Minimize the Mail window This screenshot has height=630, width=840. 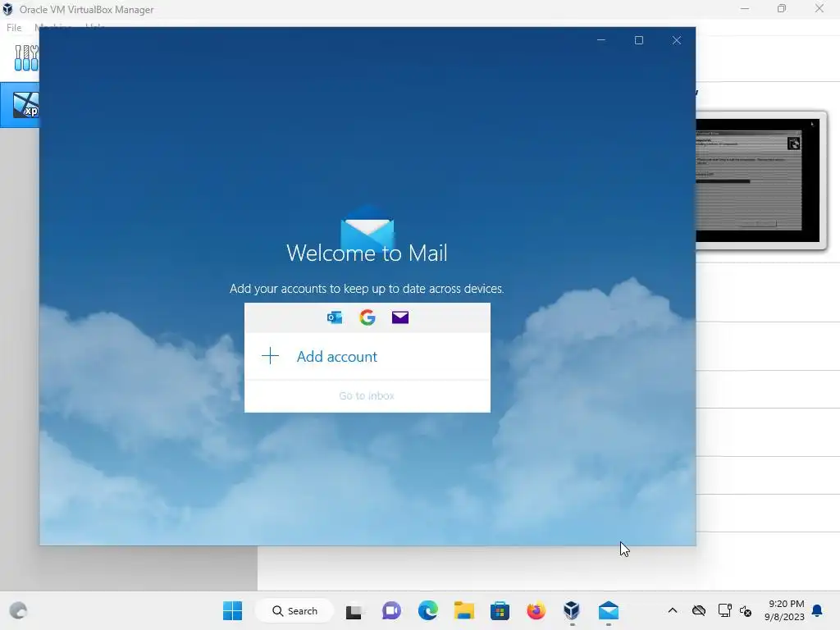pos(601,40)
